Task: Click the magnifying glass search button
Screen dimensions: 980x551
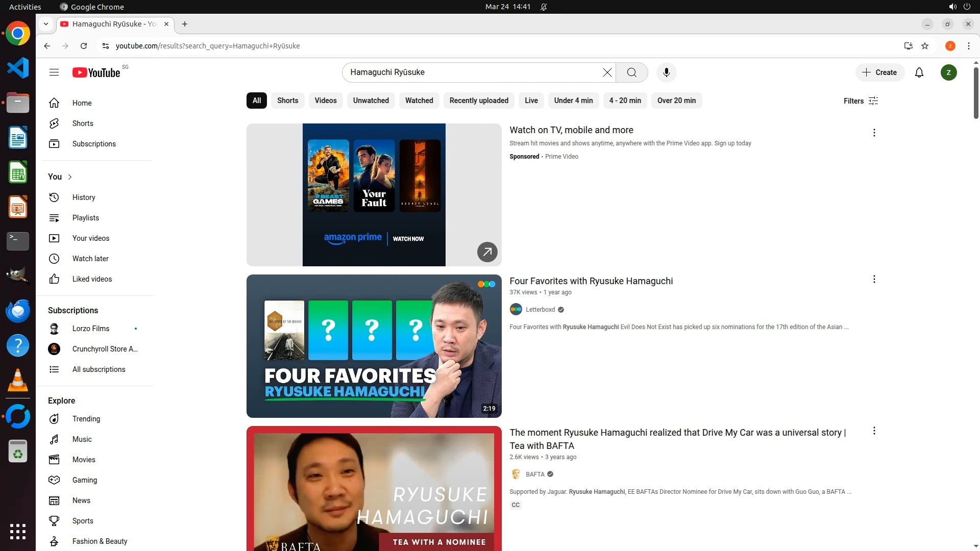Action: (x=631, y=72)
